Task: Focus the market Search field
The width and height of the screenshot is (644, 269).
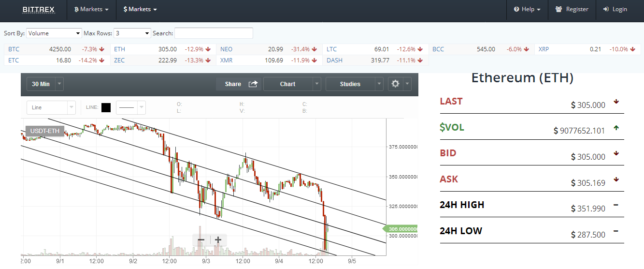Action: [214, 33]
